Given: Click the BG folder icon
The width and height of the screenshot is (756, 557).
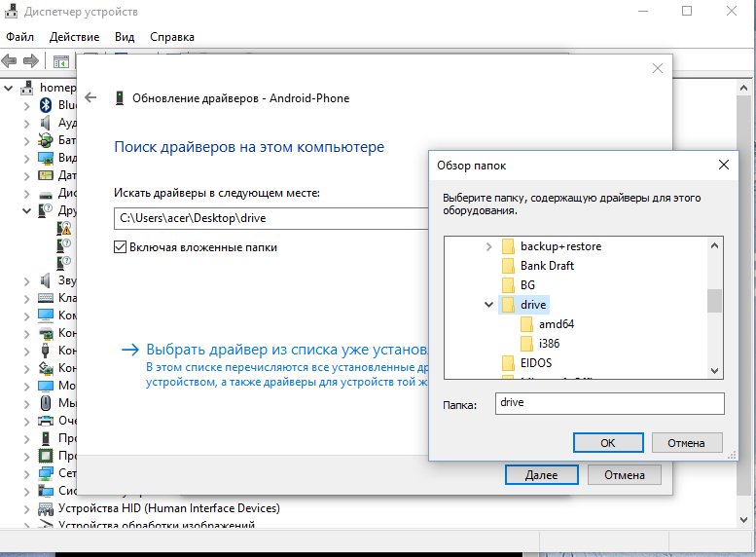Looking at the screenshot, I should (508, 285).
